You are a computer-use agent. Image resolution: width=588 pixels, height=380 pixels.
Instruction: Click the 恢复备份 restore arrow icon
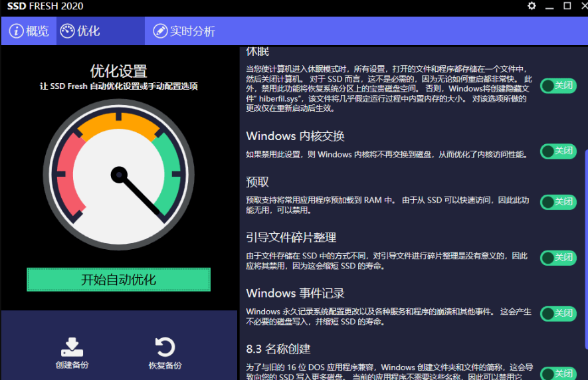pos(165,347)
